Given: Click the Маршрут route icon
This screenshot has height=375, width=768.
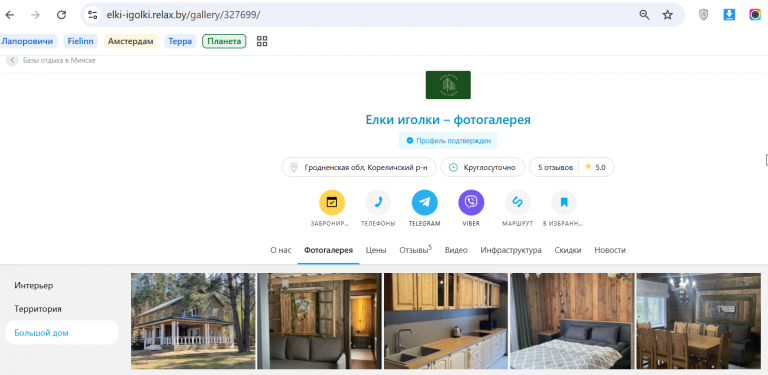Looking at the screenshot, I should click(518, 202).
